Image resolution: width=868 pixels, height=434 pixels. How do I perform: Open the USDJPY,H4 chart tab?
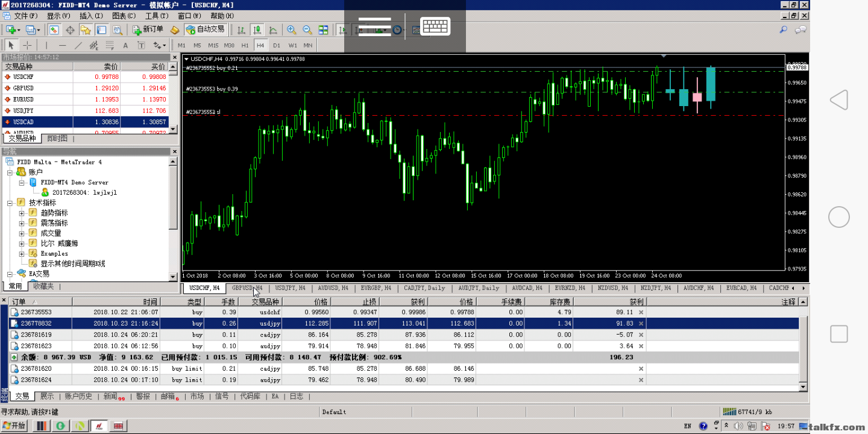[x=290, y=288]
